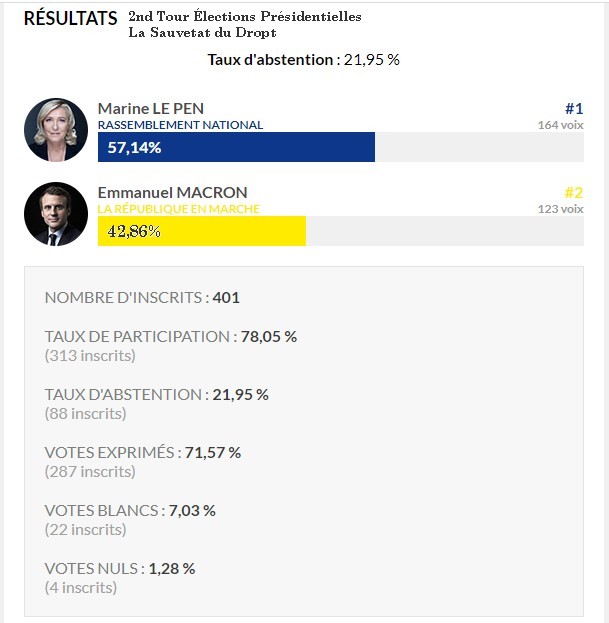The width and height of the screenshot is (609, 623).
Task: Click Emmanuel Macron's portrait photo
Action: (x=56, y=214)
